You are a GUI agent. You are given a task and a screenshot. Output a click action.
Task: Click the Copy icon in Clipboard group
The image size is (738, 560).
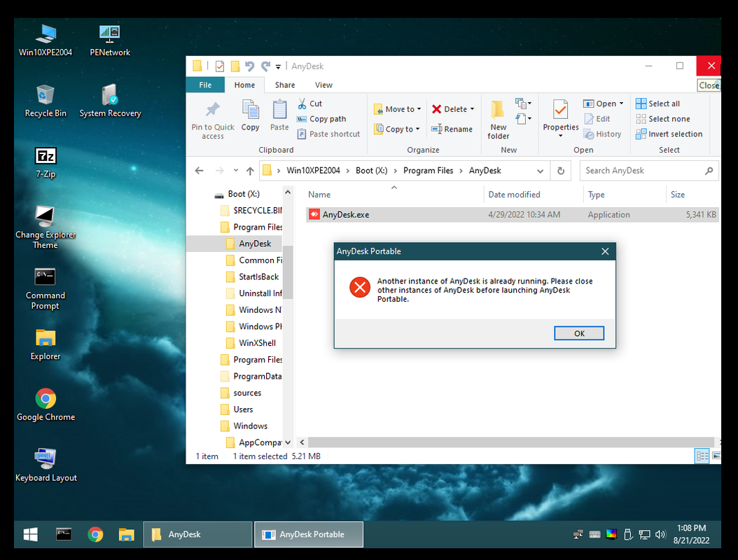click(x=250, y=115)
